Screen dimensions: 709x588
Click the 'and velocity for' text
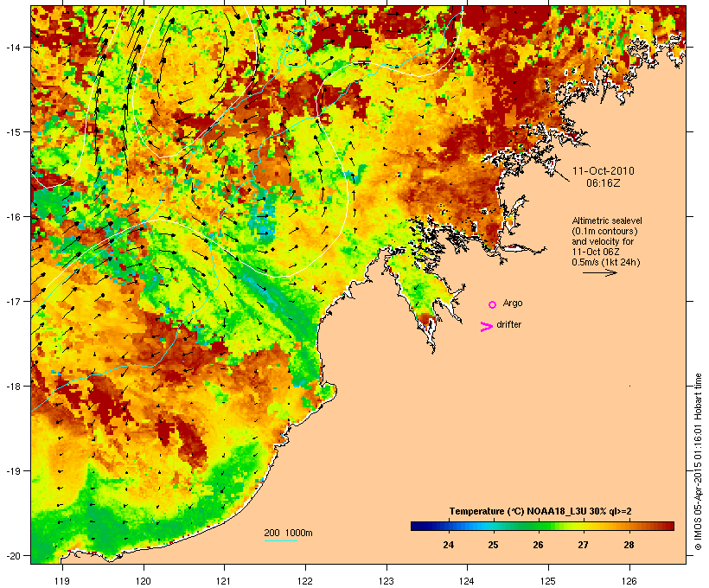click(603, 241)
